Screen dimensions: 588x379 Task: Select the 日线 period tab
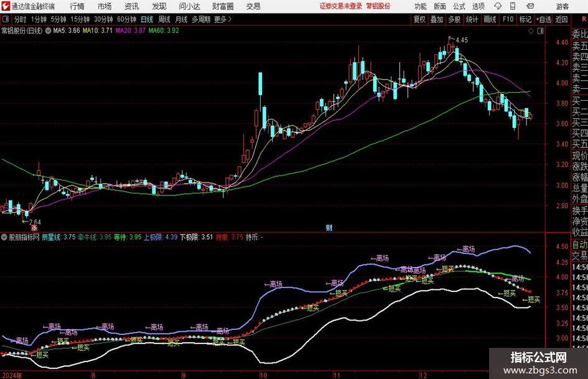tap(147, 19)
